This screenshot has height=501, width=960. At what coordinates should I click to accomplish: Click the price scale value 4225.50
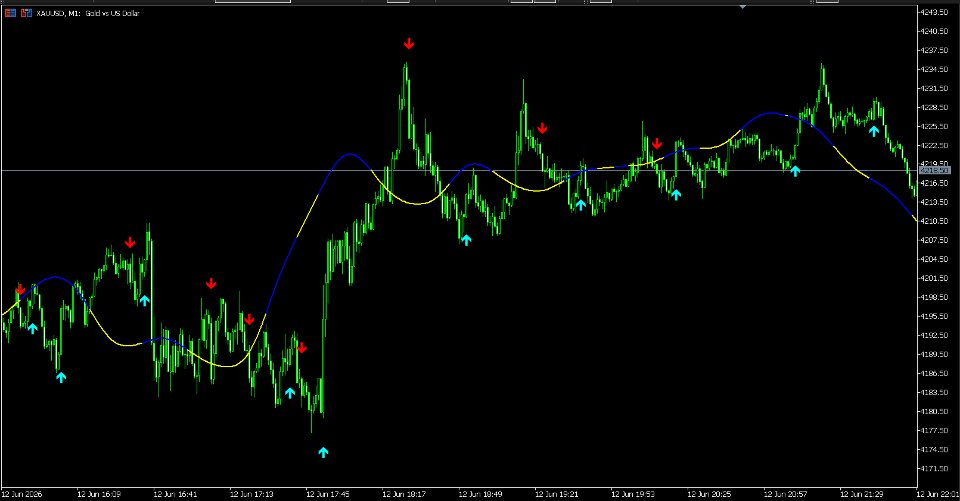pos(935,126)
